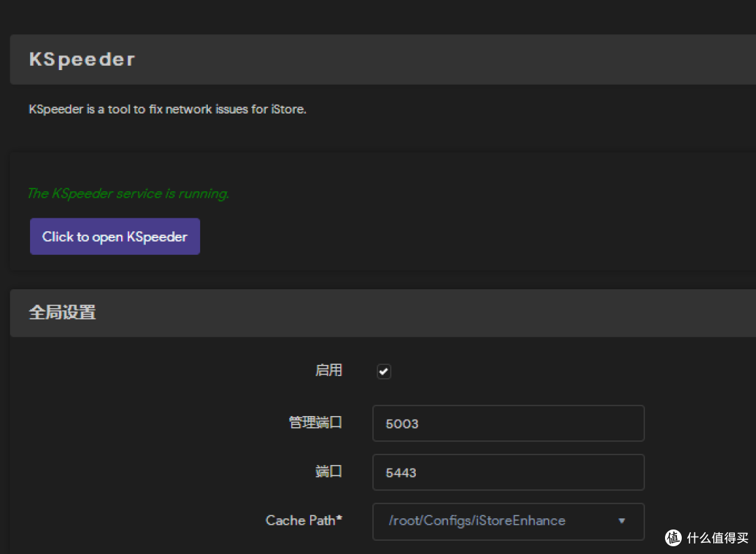Click the 管理端口 label

point(315,422)
